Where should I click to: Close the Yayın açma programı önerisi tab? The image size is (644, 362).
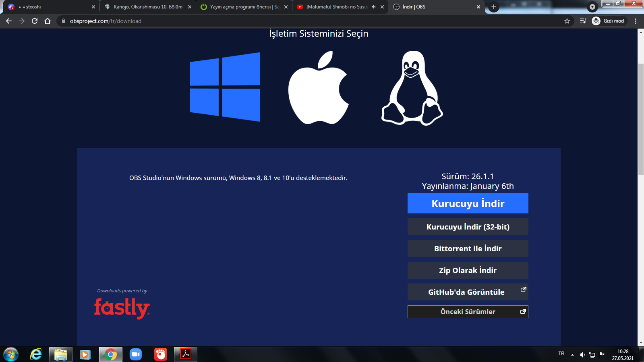click(286, 7)
